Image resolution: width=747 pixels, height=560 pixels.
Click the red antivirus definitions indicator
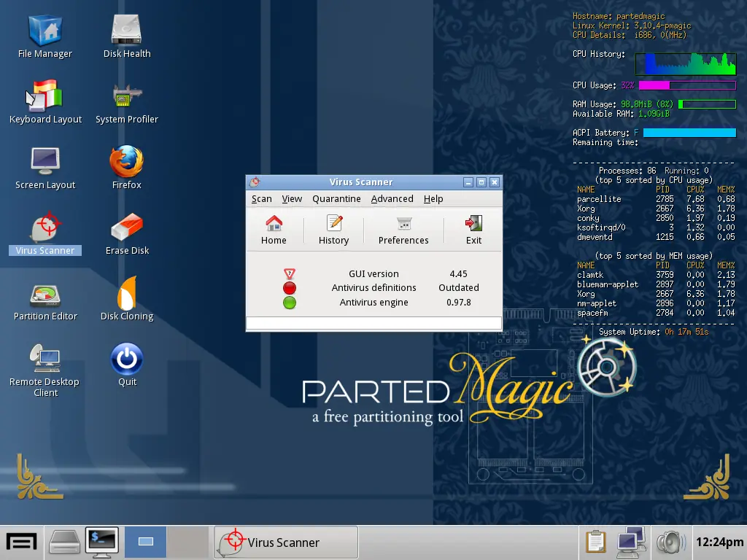[289, 288]
